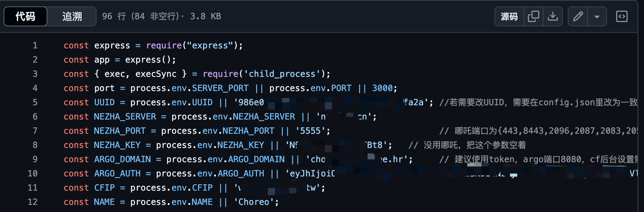644x212 pixels.
Task: Open the symbols panel icon
Action: [x=622, y=16]
